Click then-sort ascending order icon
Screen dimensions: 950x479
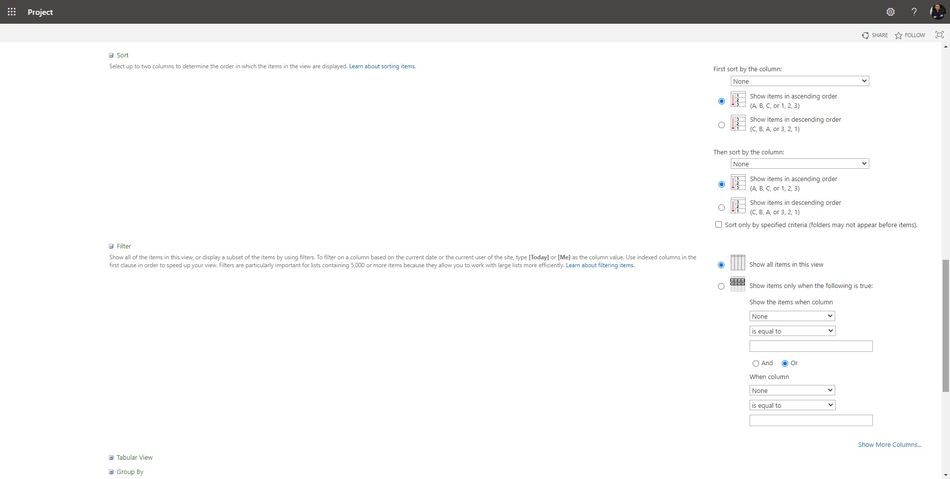[x=738, y=183]
